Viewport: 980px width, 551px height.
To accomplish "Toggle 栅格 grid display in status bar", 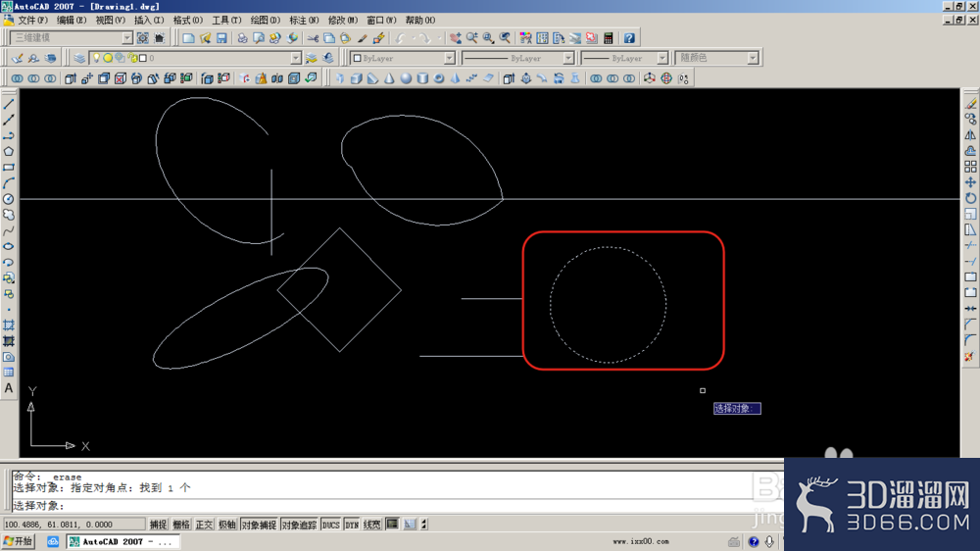I will [x=181, y=525].
